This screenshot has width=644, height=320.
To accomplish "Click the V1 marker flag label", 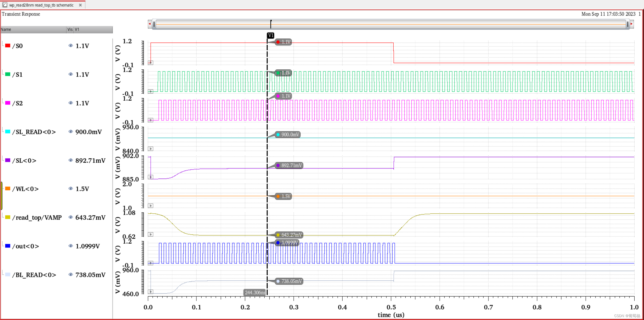I will (270, 35).
